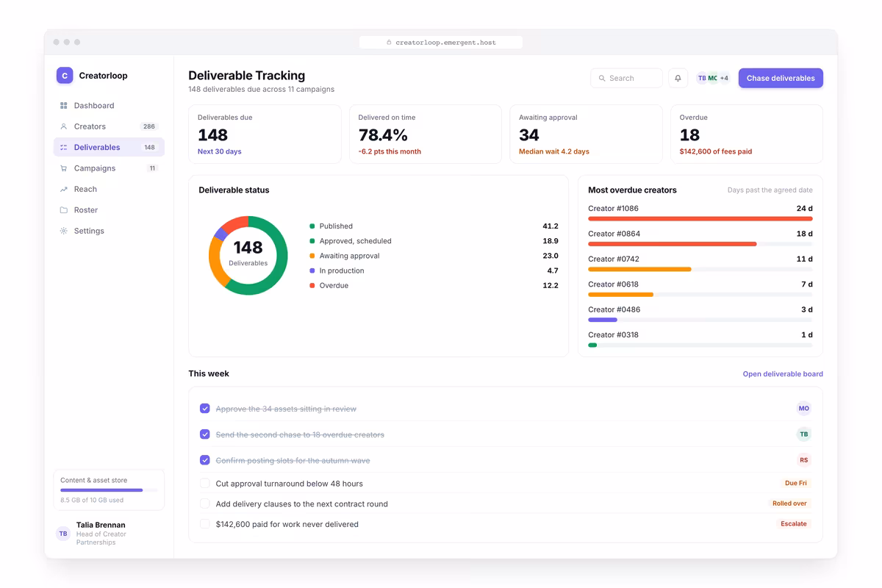Image resolution: width=882 pixels, height=588 pixels.
Task: Click Talia Brennan's profile avatar
Action: pyautogui.click(x=63, y=534)
